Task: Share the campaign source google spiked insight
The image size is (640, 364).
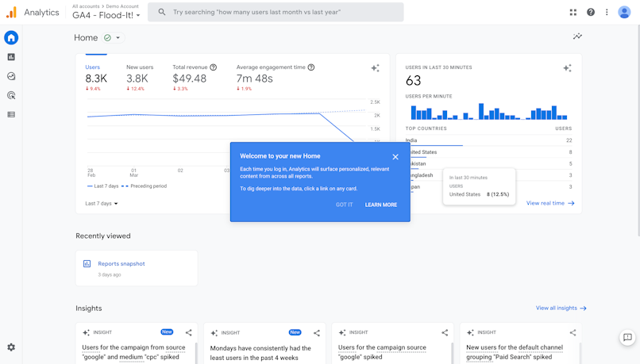Action: pos(445,332)
